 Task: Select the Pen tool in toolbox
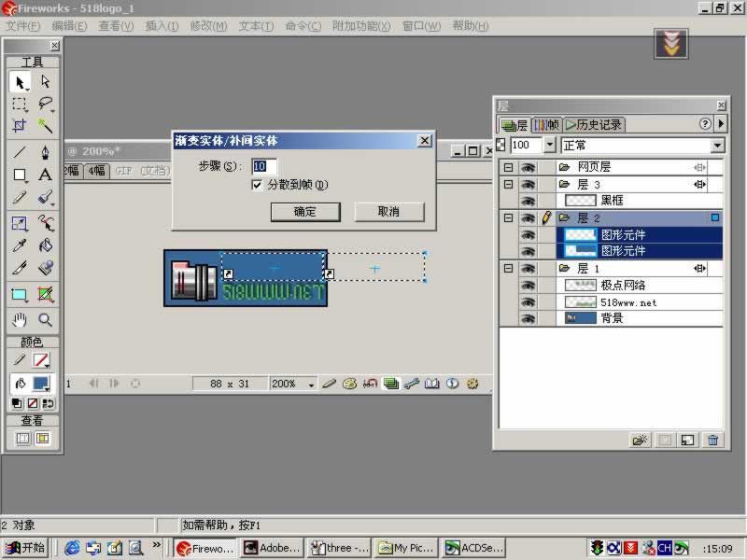point(45,152)
